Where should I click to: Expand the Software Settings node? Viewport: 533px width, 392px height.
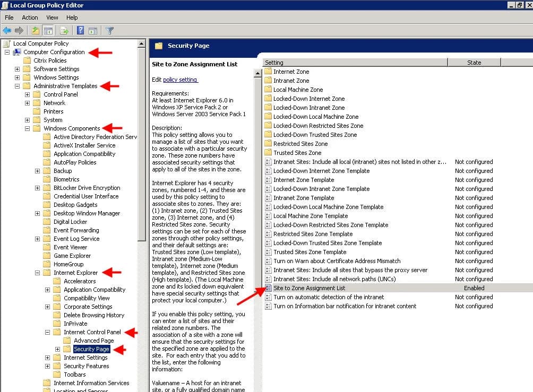point(17,69)
